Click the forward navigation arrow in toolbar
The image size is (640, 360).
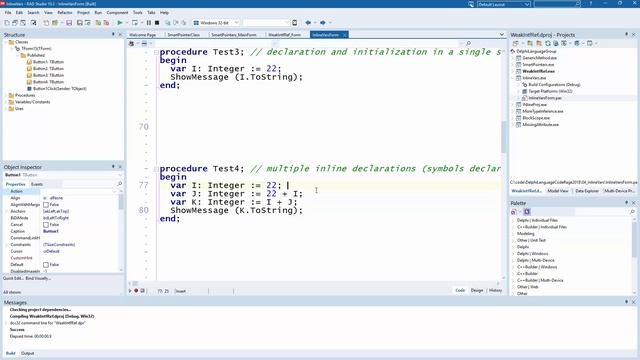pos(322,23)
